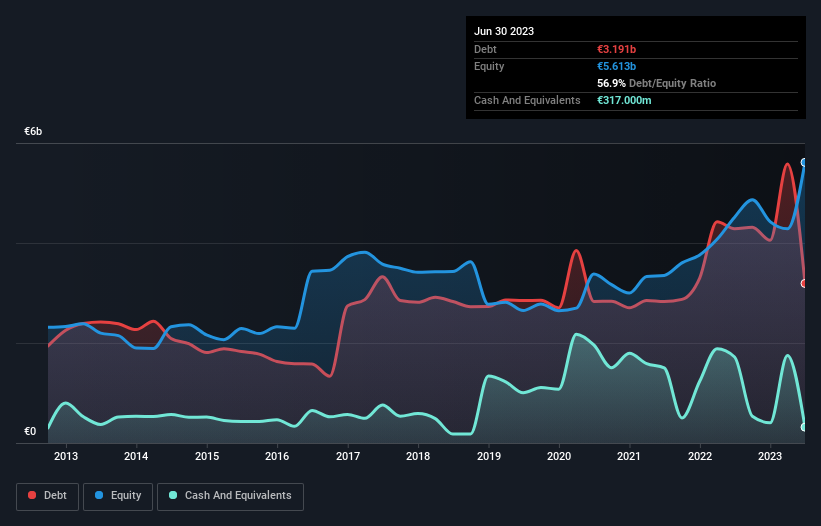Click the 2016 x-axis label
Viewport: 821px width, 526px height.
[x=277, y=456]
